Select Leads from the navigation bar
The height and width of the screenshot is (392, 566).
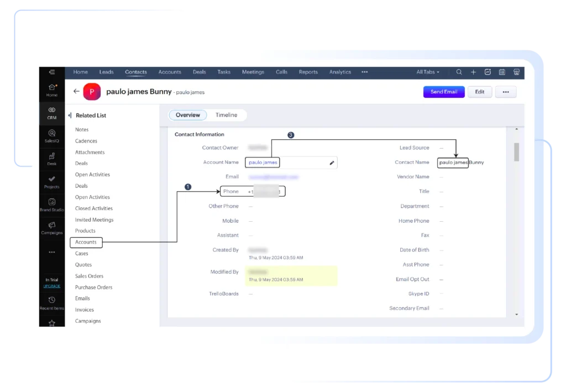(x=106, y=72)
